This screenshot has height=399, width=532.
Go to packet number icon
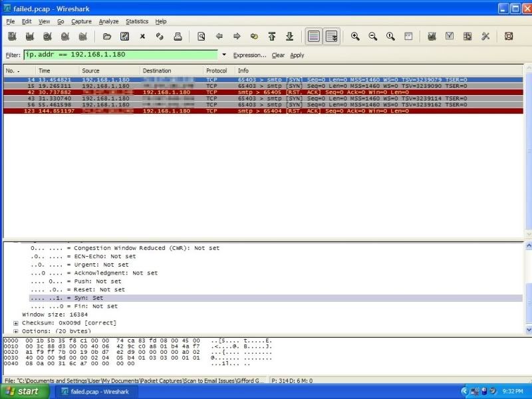tap(254, 37)
